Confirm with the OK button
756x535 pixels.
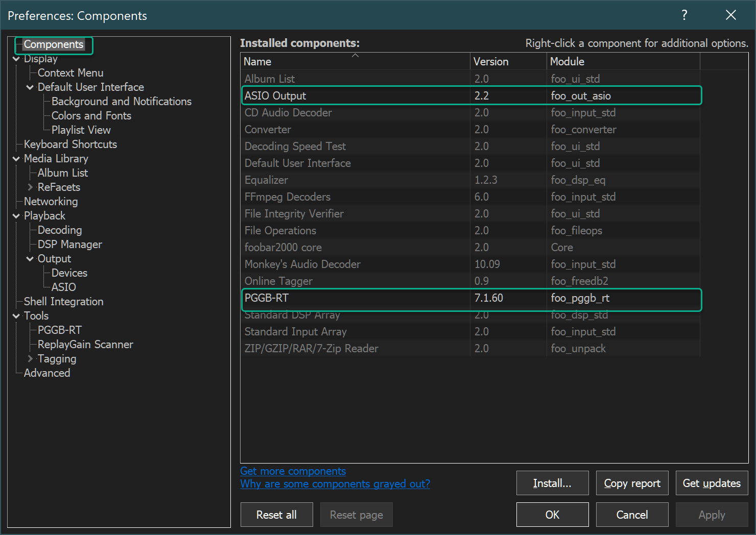tap(552, 515)
